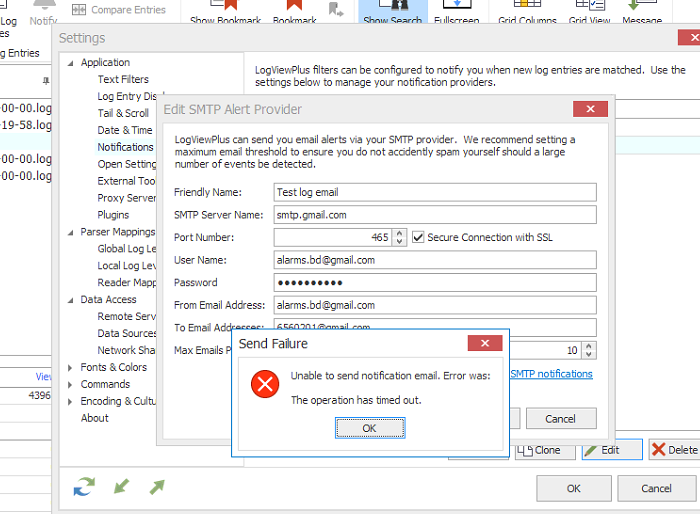Select Tail & Scroll settings item
The height and width of the screenshot is (514, 700).
click(123, 113)
